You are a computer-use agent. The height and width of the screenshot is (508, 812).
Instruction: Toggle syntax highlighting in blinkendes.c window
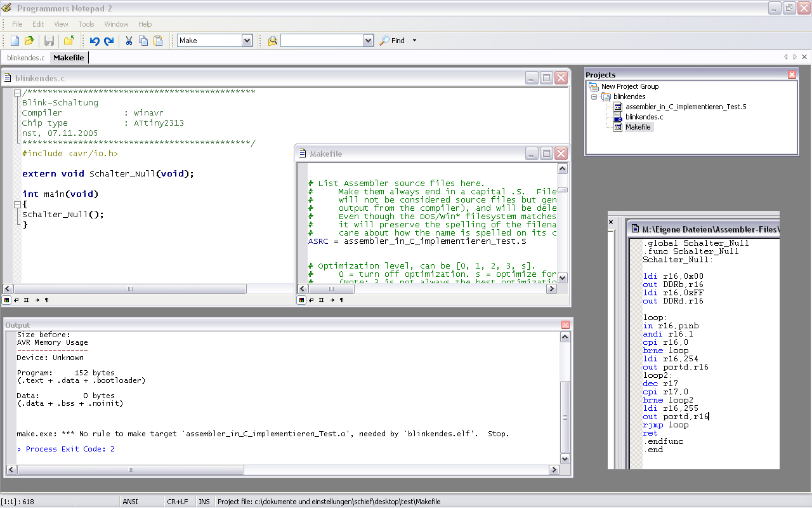tap(7, 300)
